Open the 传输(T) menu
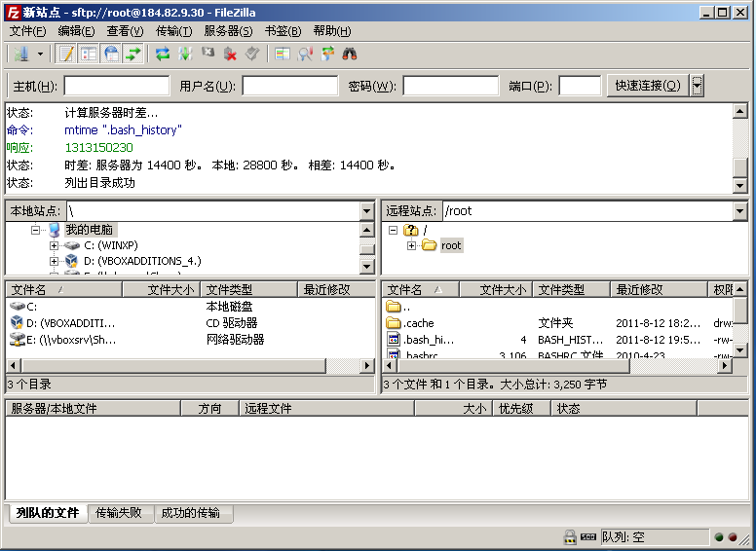Image resolution: width=756 pixels, height=551 pixels. pyautogui.click(x=173, y=31)
